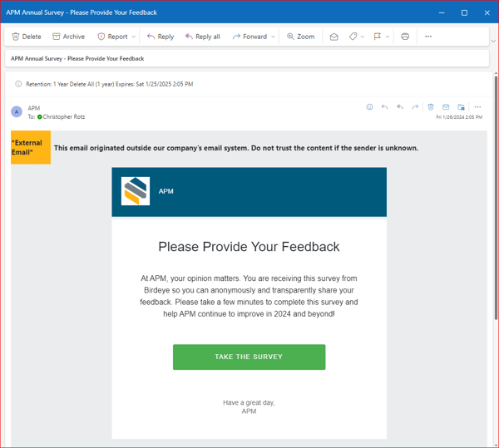Image resolution: width=499 pixels, height=448 pixels.
Task: Click the vertical scrollbar thumb
Action: pos(496,198)
